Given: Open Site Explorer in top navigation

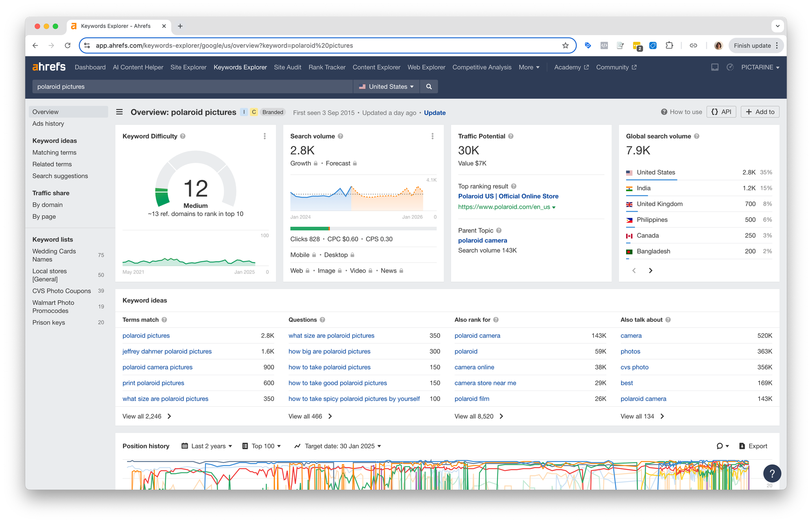Looking at the screenshot, I should [x=188, y=67].
